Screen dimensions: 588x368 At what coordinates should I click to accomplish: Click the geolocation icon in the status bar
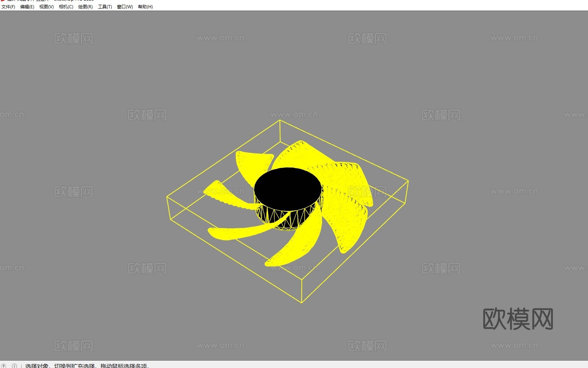click(4, 366)
